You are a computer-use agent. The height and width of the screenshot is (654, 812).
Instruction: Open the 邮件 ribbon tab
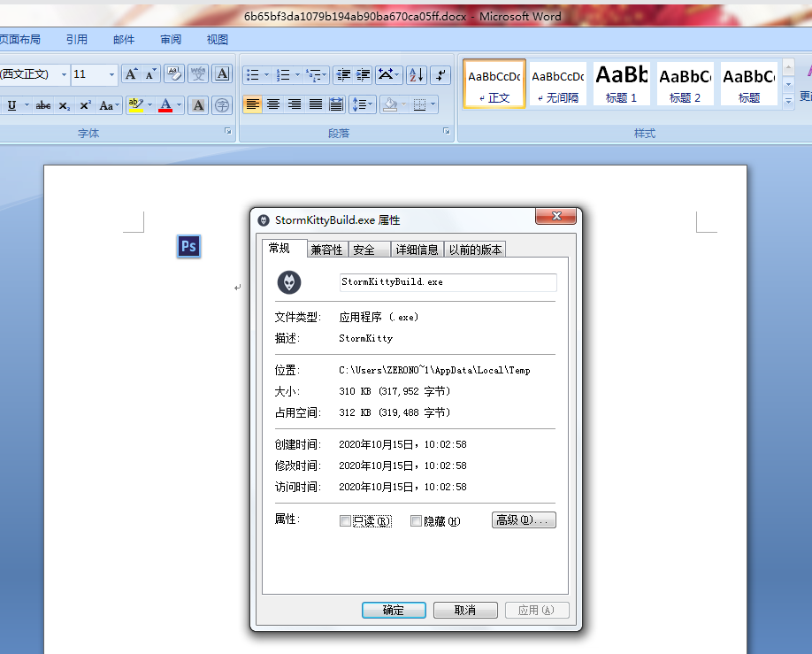click(x=124, y=40)
